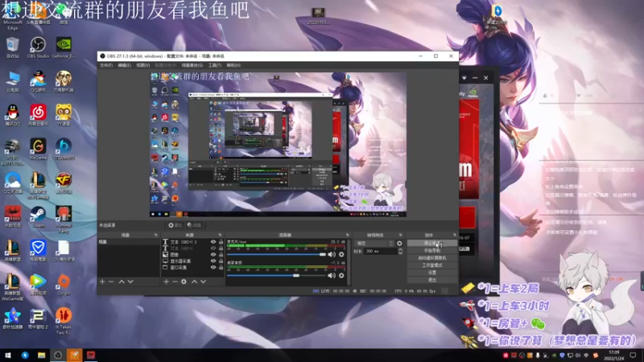Screen dimensions: 644x362
Task: Toggle visibility of 显示器采集 source
Action: 213,261
